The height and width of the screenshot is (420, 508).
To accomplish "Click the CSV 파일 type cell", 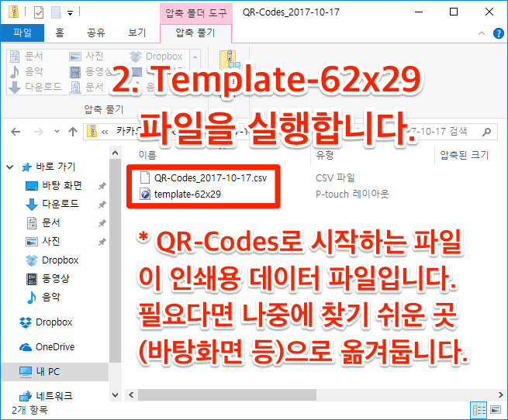I will (335, 177).
